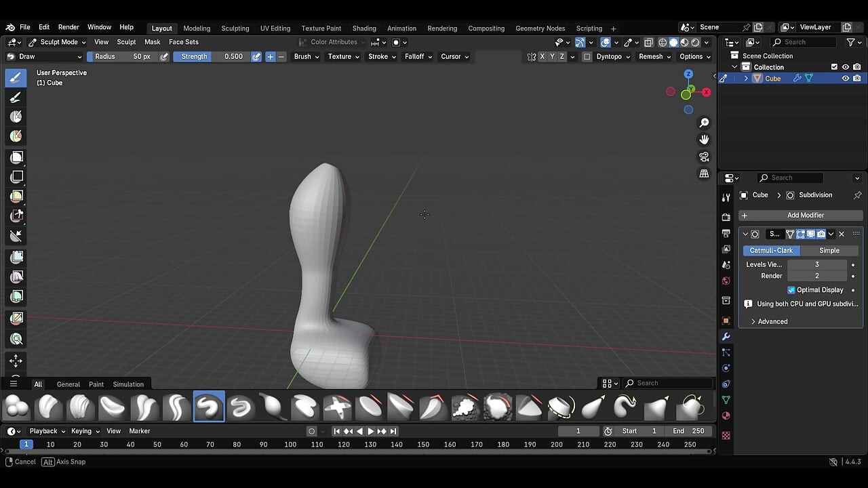Select the Move transform tool in toolbar
Viewport: 868px width, 488px height.
tap(16, 361)
